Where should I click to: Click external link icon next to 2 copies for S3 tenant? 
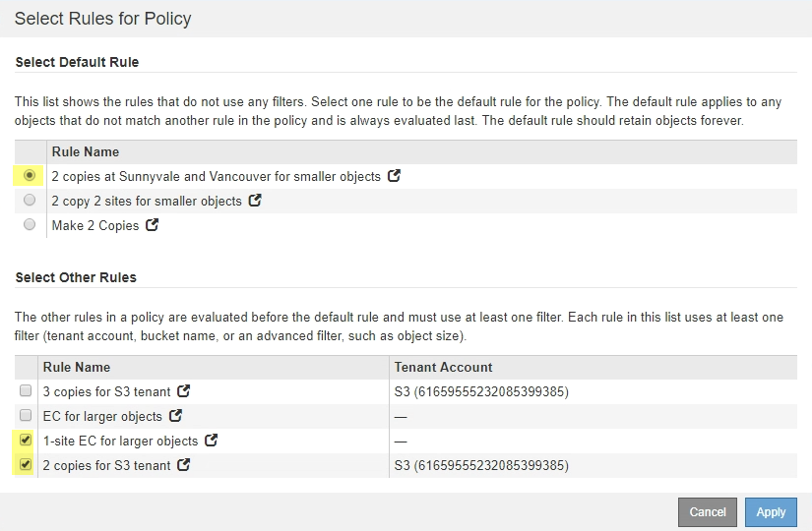[x=184, y=465]
